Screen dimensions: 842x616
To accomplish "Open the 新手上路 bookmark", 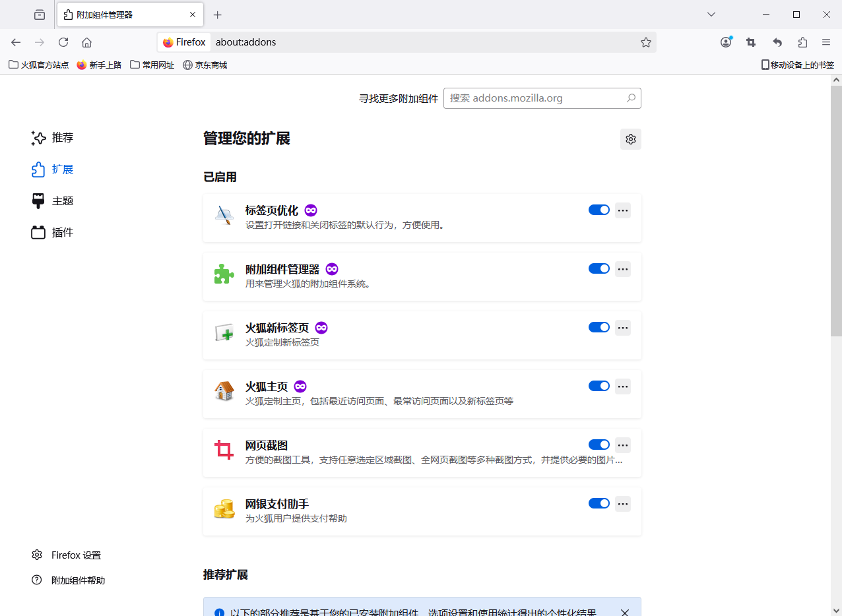I will click(x=100, y=65).
